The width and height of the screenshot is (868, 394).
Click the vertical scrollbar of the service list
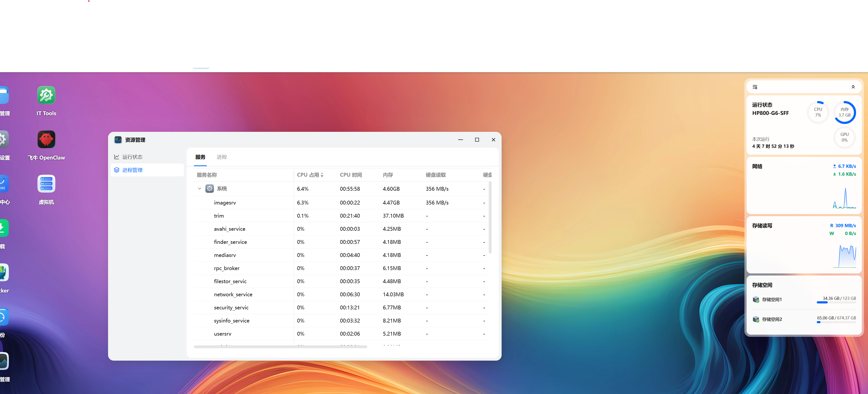[x=490, y=218]
